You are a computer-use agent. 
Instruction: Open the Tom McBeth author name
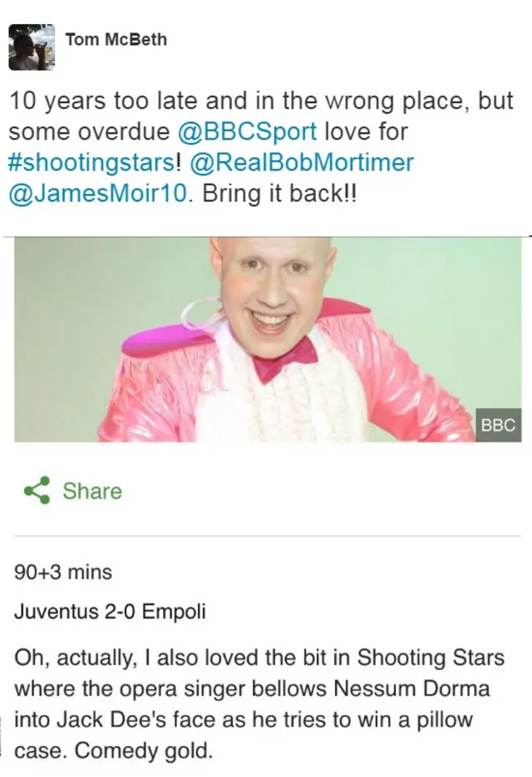[x=116, y=39]
